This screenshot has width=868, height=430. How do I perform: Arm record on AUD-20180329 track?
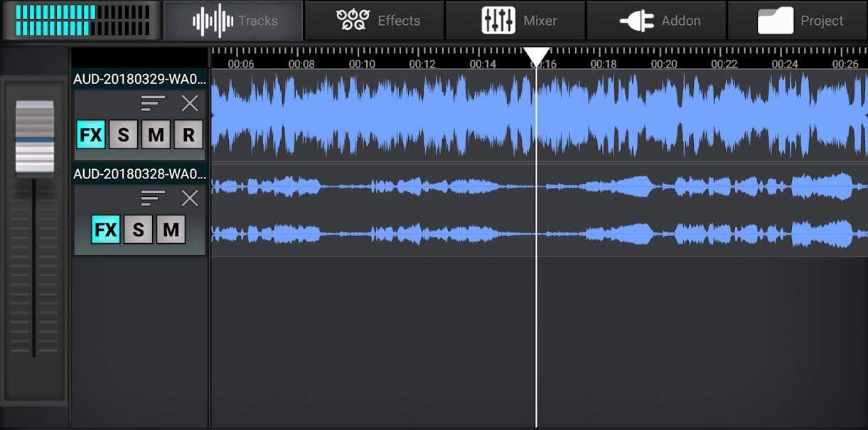pyautogui.click(x=188, y=134)
